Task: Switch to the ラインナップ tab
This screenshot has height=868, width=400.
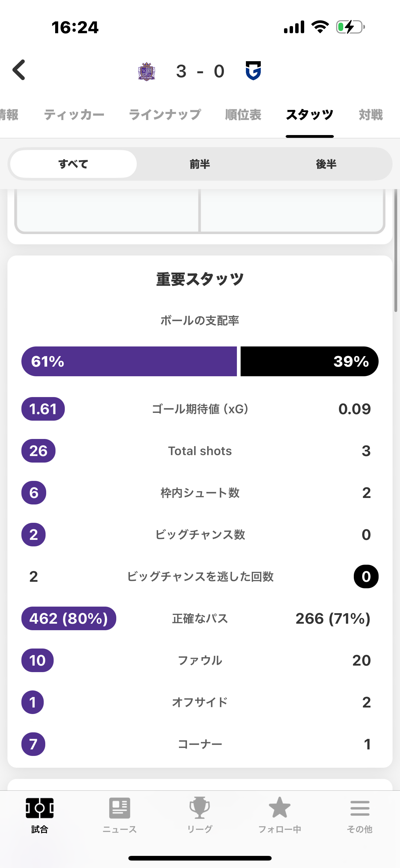Action: 165,115
